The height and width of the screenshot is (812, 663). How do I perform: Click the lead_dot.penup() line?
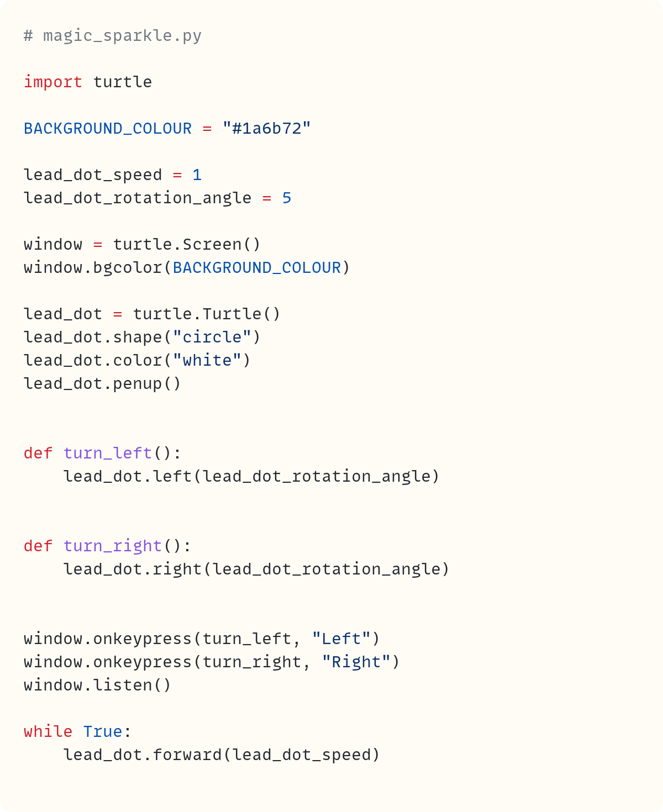[x=102, y=384]
